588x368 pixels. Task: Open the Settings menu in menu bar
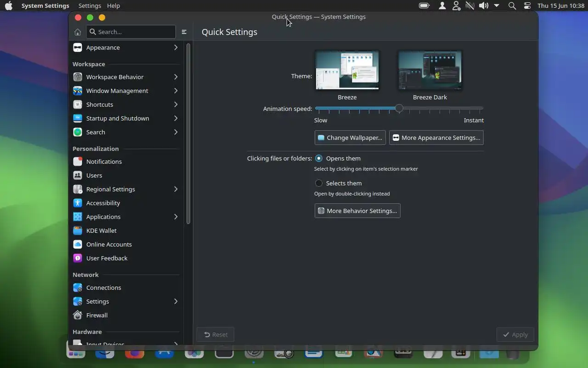pyautogui.click(x=90, y=6)
